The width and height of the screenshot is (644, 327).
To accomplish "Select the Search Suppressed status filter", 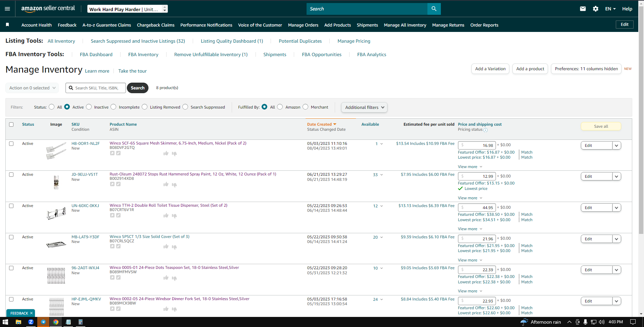I will [x=185, y=107].
